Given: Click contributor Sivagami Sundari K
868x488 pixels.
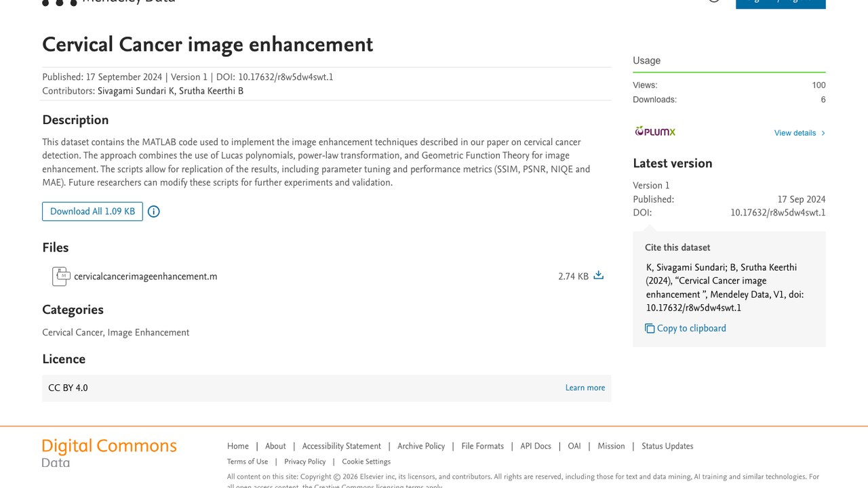Looking at the screenshot, I should point(136,91).
